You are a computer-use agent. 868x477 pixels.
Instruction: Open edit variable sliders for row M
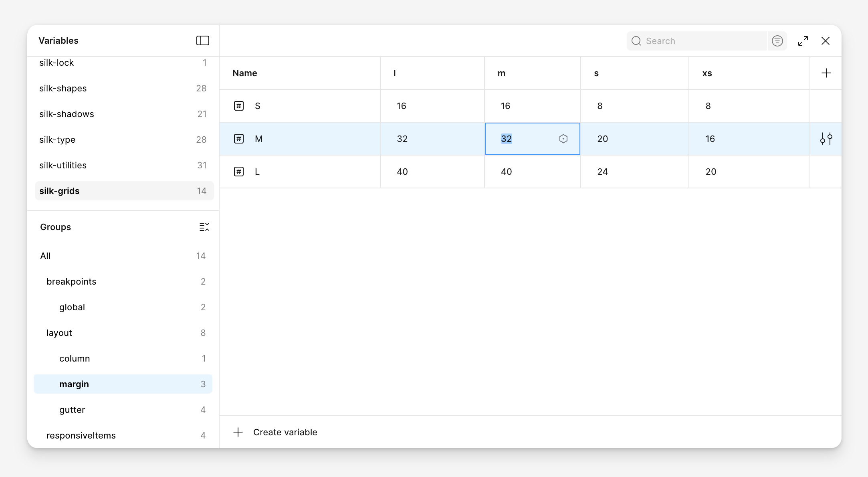coord(826,139)
